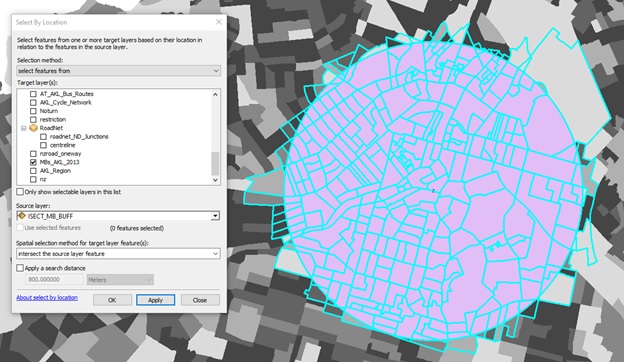Screen dimensions: 624x362
Task: Click the nzroad_oneway layer name
Action: [x=60, y=154]
